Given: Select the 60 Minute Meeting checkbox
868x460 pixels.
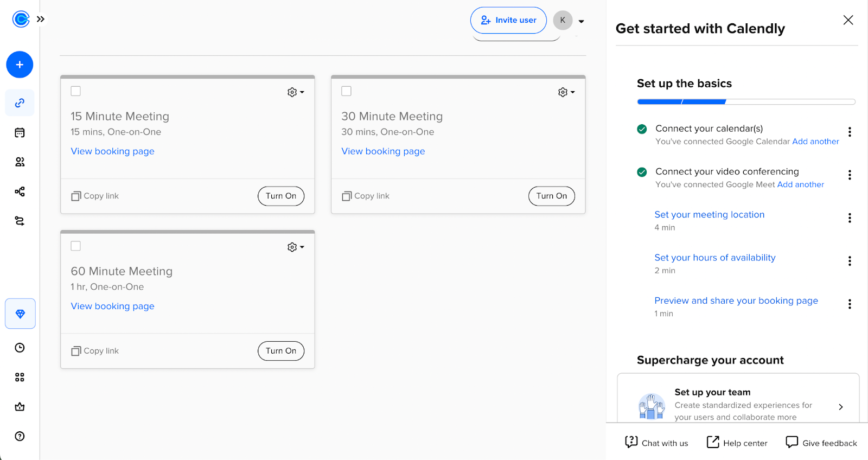Looking at the screenshot, I should [76, 246].
